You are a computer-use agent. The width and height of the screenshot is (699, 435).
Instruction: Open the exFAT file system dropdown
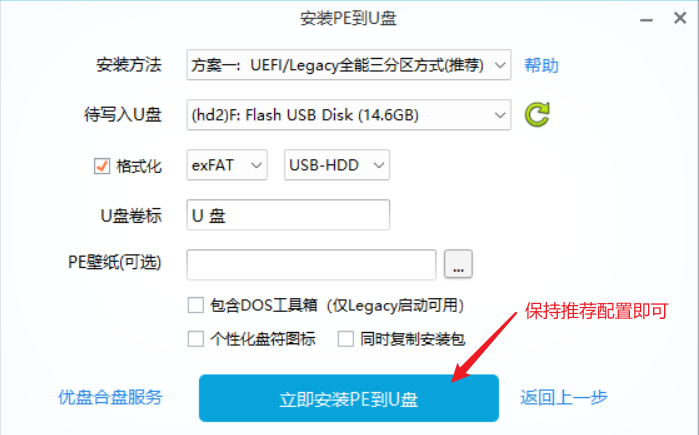point(227,165)
